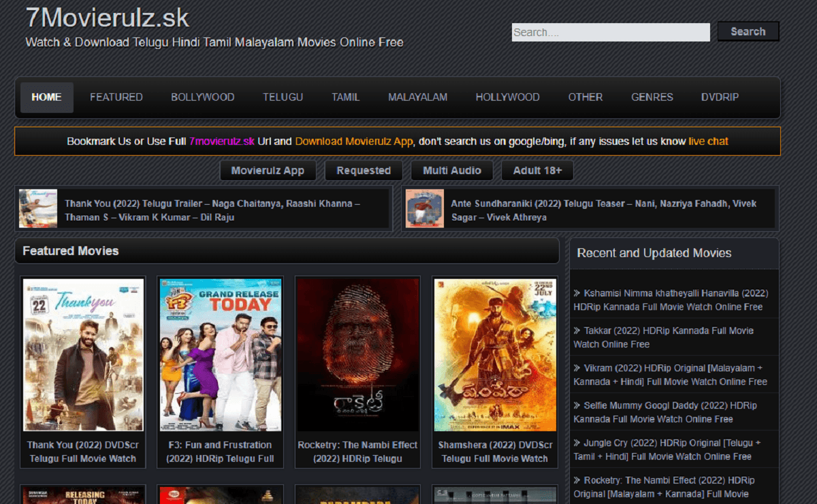Screen dimensions: 817x504
Task: Open the GENRES menu
Action: coord(651,97)
